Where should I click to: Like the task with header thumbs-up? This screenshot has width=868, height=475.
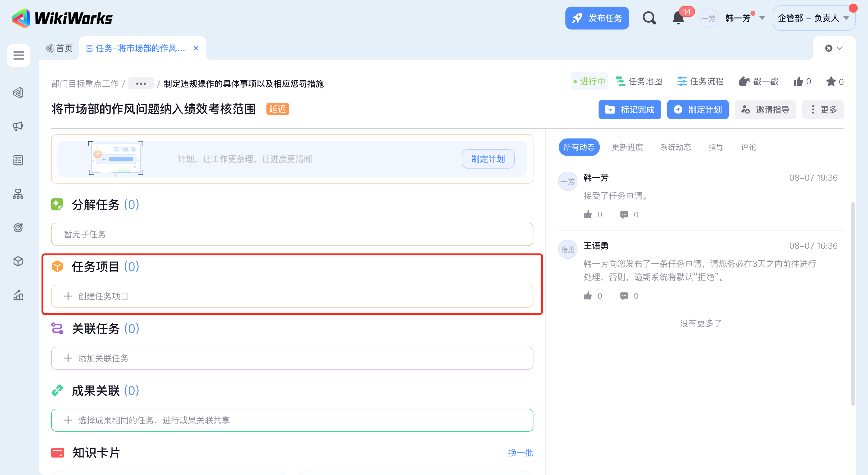click(798, 82)
